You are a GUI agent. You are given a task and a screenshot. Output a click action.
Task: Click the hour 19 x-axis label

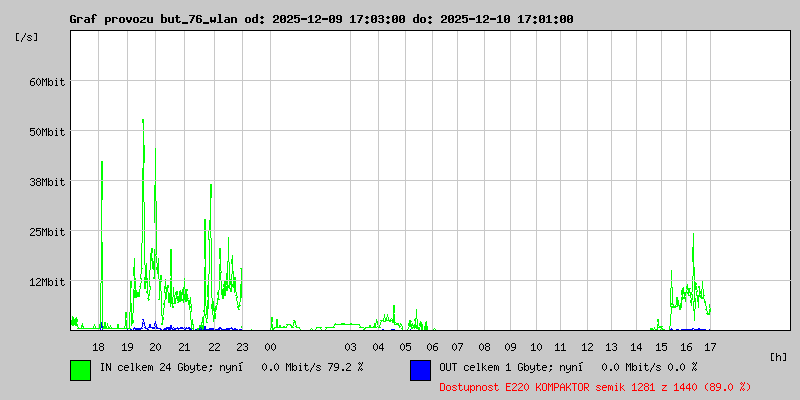pyautogui.click(x=127, y=347)
